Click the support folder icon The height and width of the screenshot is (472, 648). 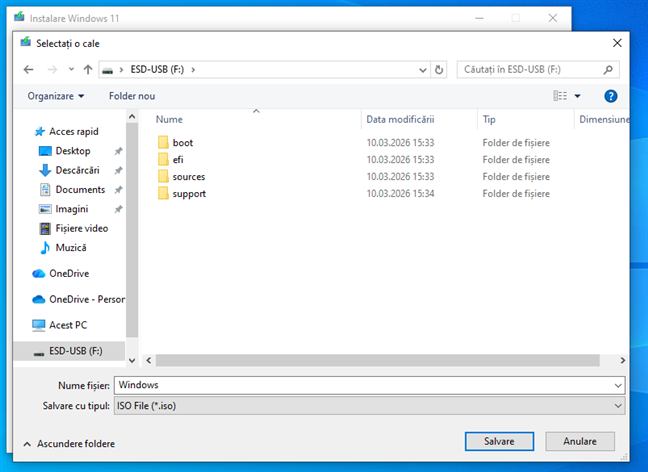coord(163,193)
